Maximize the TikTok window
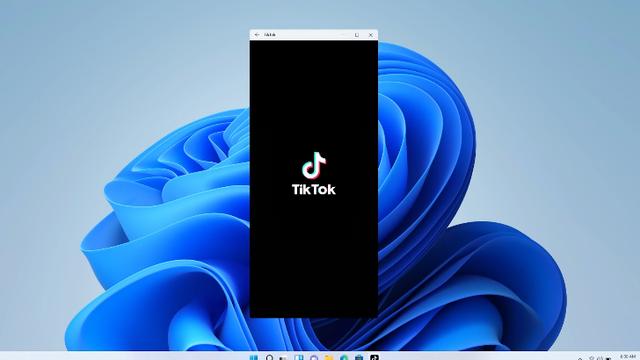The image size is (640, 360). [x=357, y=35]
